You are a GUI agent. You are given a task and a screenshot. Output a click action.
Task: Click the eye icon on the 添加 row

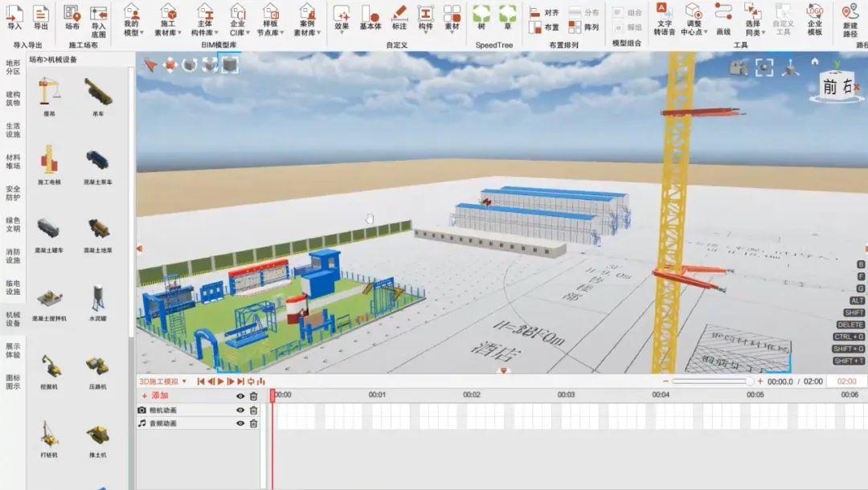(x=239, y=396)
